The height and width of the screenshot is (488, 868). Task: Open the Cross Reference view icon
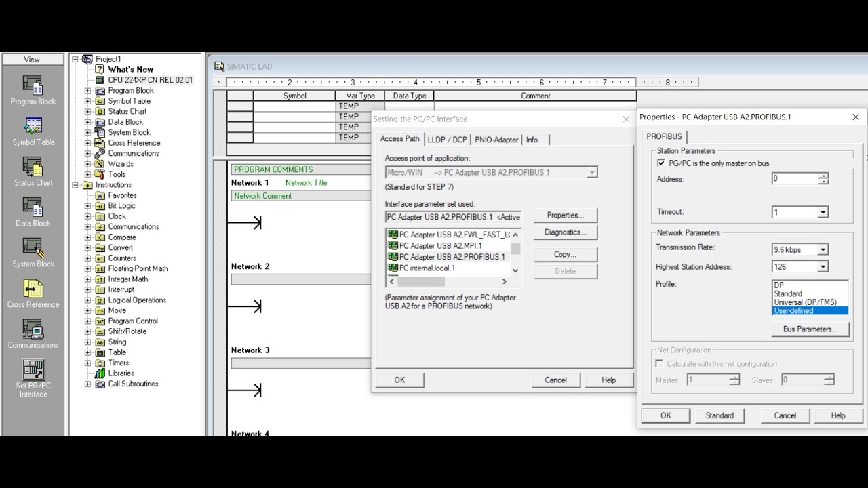coord(33,289)
